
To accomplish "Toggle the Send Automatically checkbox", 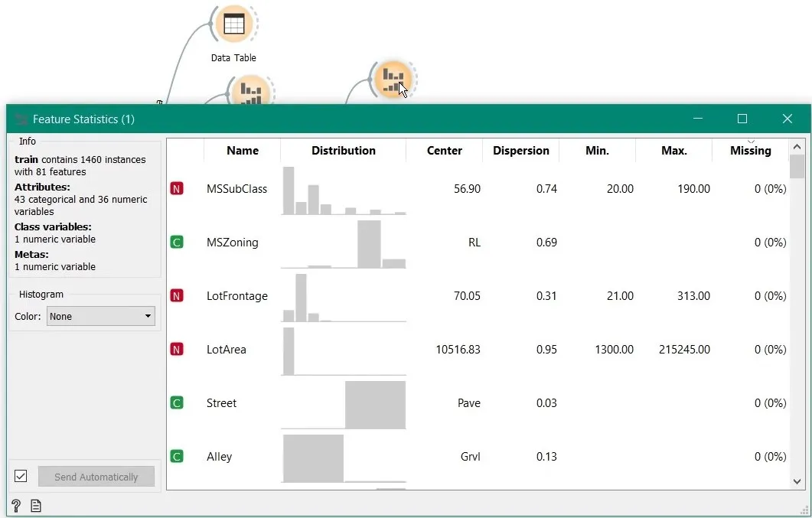I will pos(21,476).
